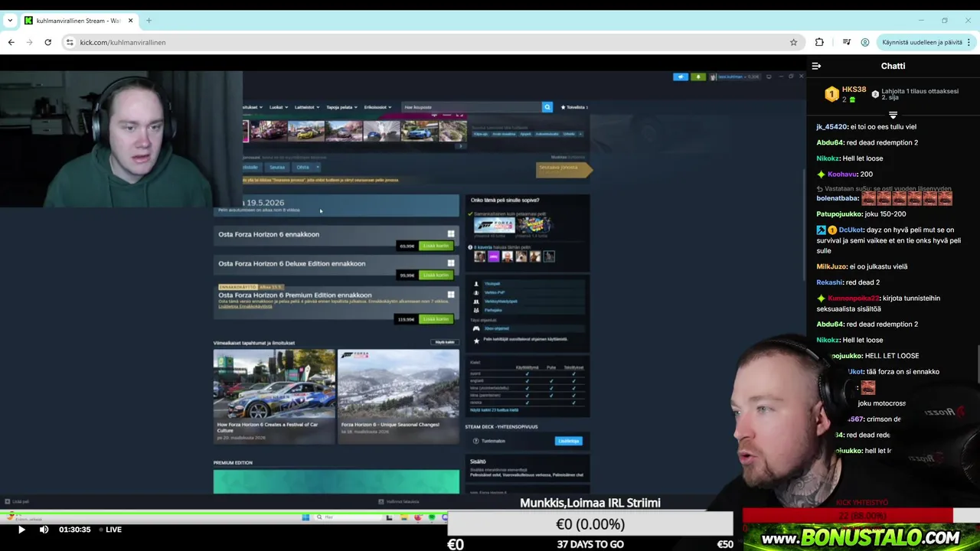Mute the stream with the speaker icon
The image size is (980, 551).
(44, 530)
